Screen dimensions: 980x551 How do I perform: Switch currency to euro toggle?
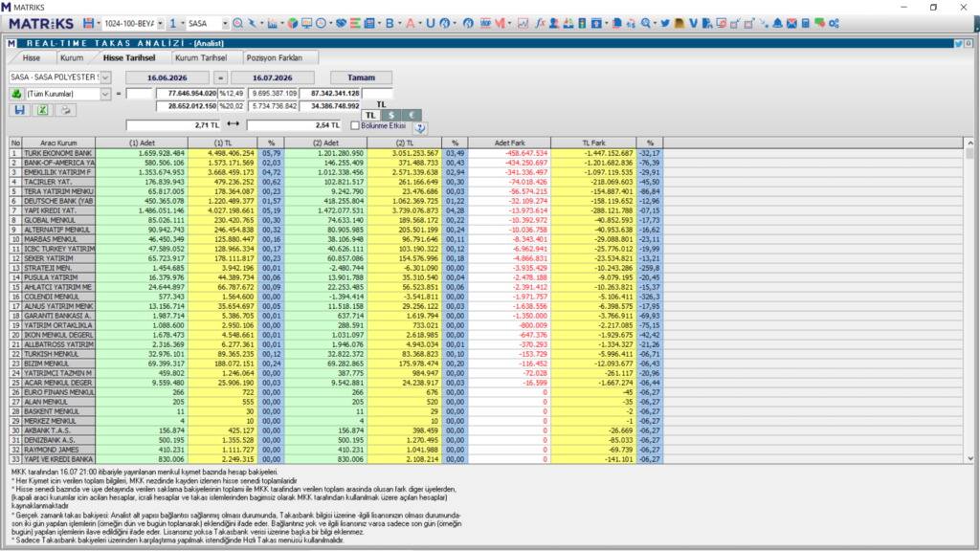pos(412,115)
